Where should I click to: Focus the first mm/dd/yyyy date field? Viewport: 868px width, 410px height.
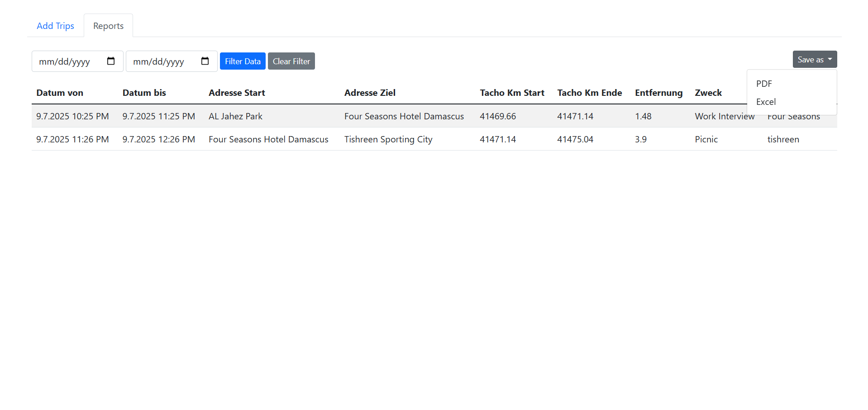(x=65, y=61)
